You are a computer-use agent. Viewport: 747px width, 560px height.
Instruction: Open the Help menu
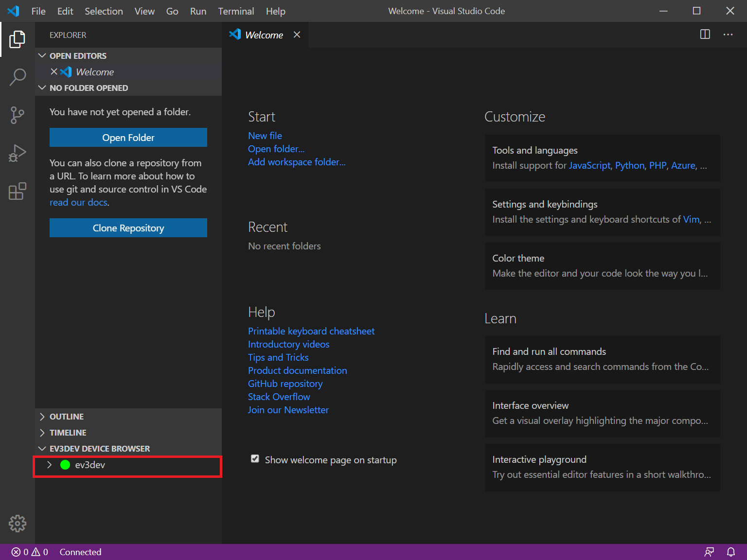point(276,11)
